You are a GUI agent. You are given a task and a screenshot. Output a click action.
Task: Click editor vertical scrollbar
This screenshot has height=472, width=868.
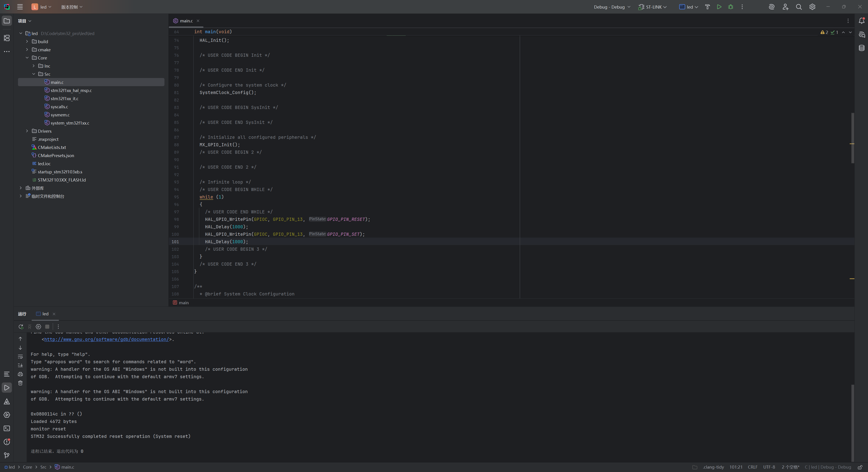click(x=852, y=138)
